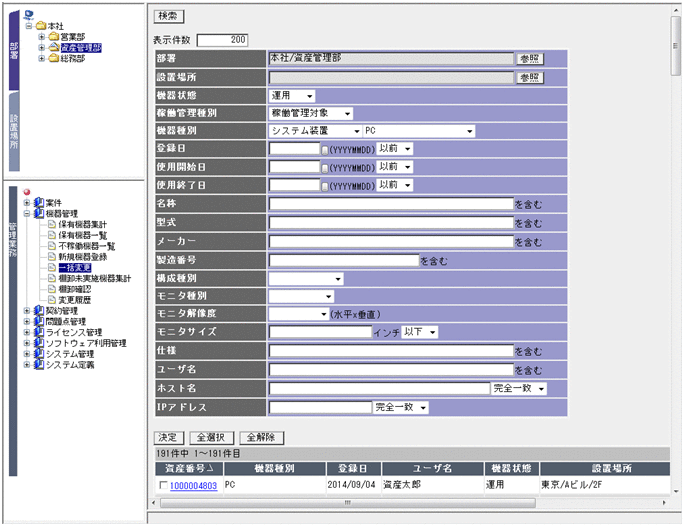The width and height of the screenshot is (685, 528).
Task: Click the 営業部 folder icon
Action: [54, 37]
